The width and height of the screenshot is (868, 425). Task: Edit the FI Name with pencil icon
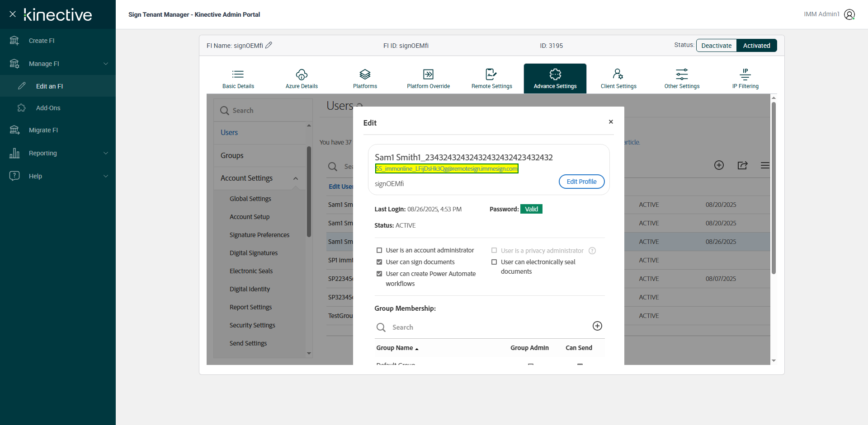(269, 45)
